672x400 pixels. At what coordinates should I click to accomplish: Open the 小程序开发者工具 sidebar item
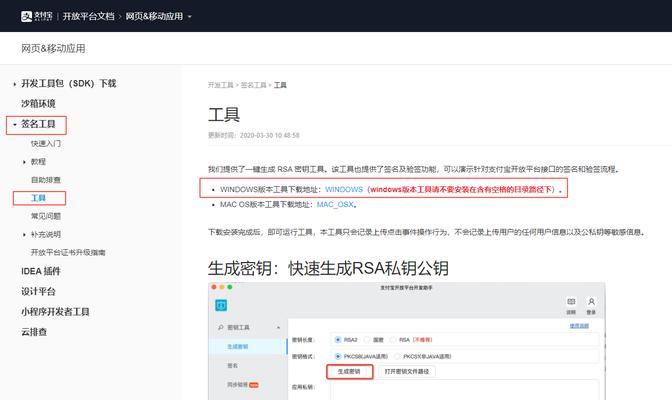[x=55, y=312]
